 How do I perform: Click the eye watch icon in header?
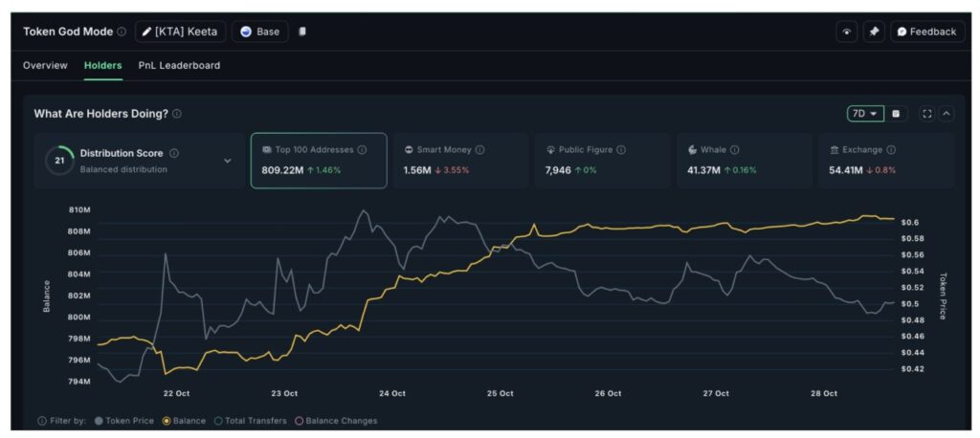(846, 32)
